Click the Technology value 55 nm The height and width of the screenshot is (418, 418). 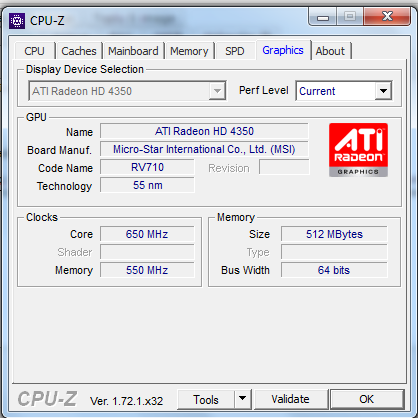tap(147, 185)
